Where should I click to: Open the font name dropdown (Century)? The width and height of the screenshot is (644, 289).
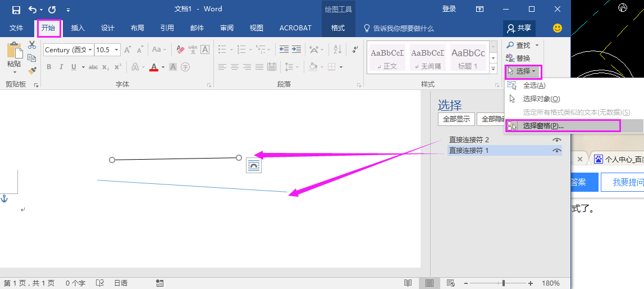coord(90,49)
